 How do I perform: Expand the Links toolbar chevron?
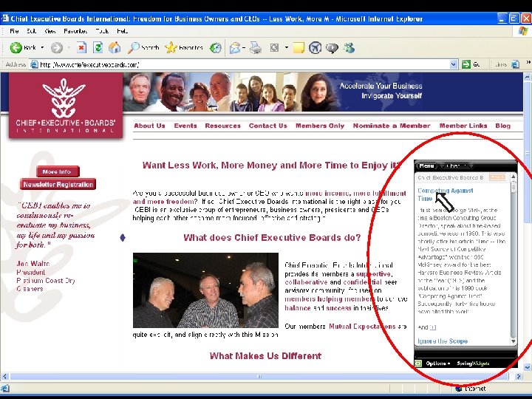[528, 63]
